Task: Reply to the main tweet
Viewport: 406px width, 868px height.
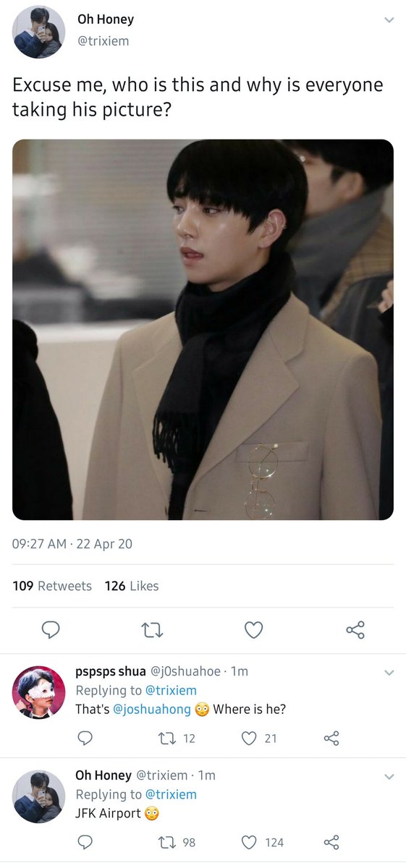Action: pyautogui.click(x=50, y=631)
